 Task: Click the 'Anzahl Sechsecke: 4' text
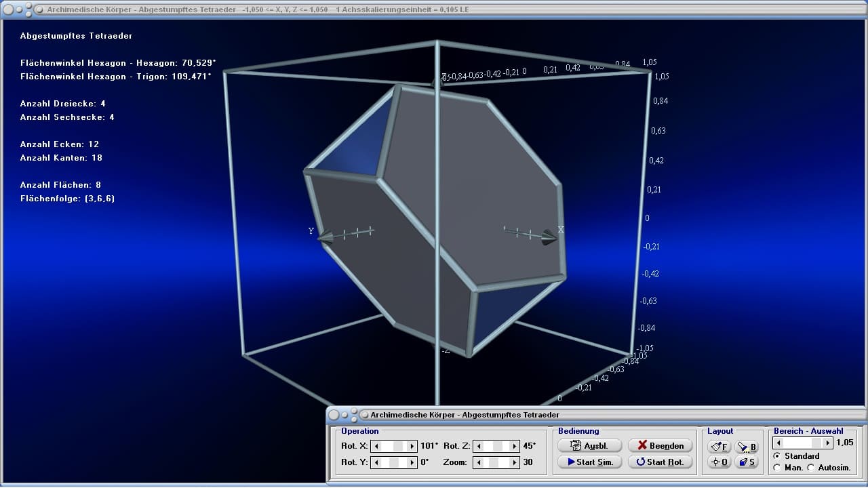(67, 117)
